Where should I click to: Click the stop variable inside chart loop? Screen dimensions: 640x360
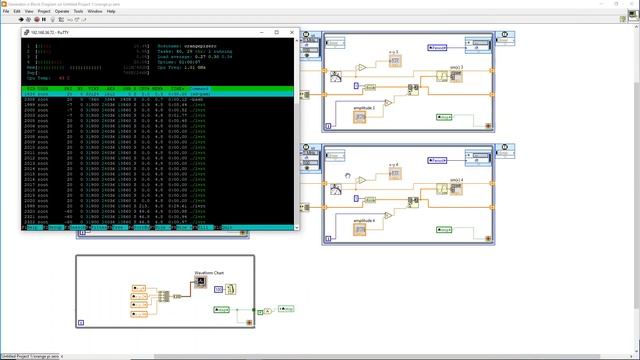[222, 310]
